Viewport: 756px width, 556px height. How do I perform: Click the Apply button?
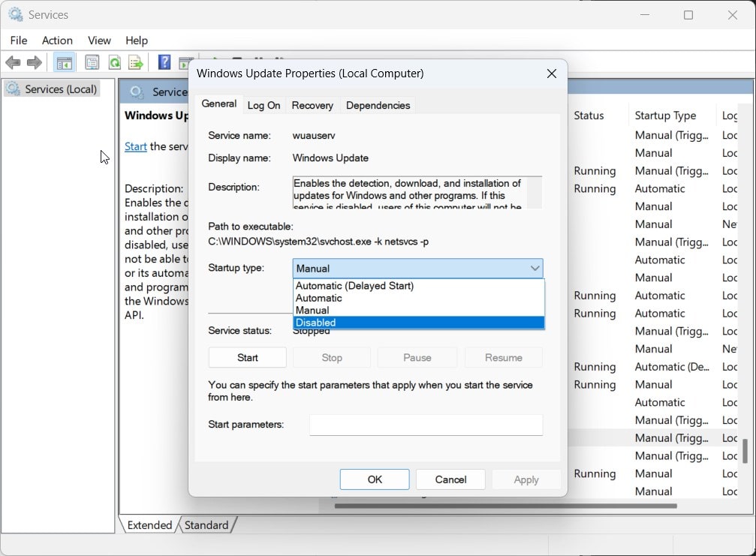click(526, 479)
